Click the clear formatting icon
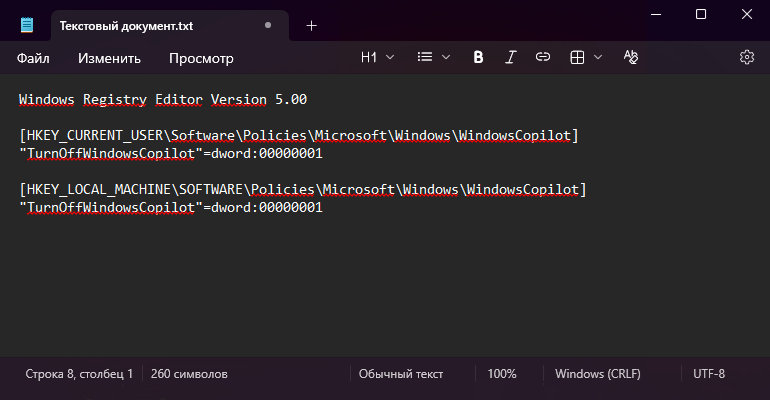Screen dimensions: 770x400 (x=630, y=58)
